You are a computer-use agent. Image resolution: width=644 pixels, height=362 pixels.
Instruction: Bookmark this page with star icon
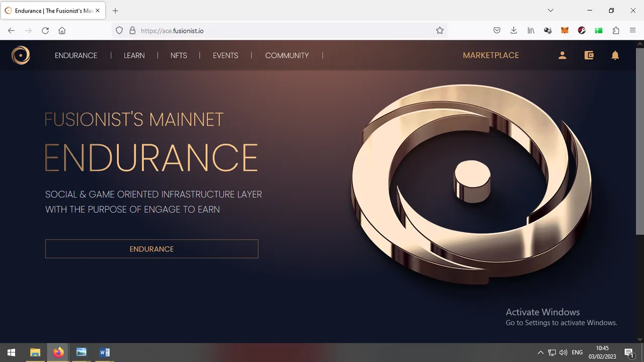[x=440, y=31]
